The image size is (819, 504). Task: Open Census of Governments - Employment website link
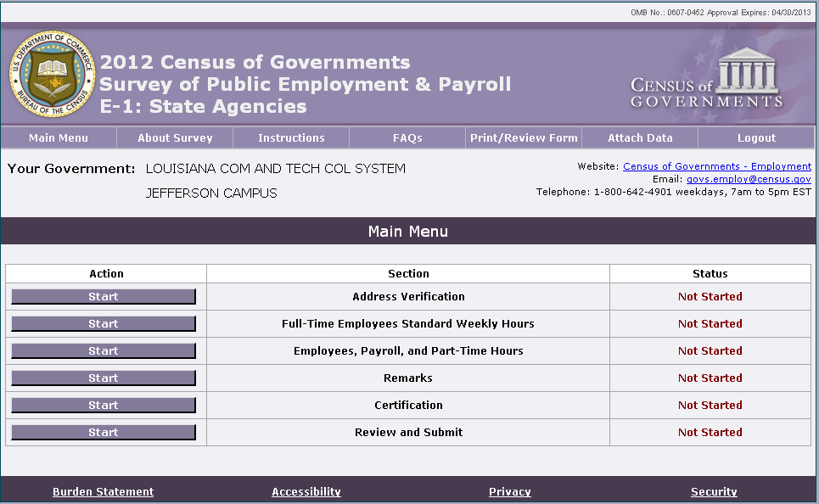717,166
